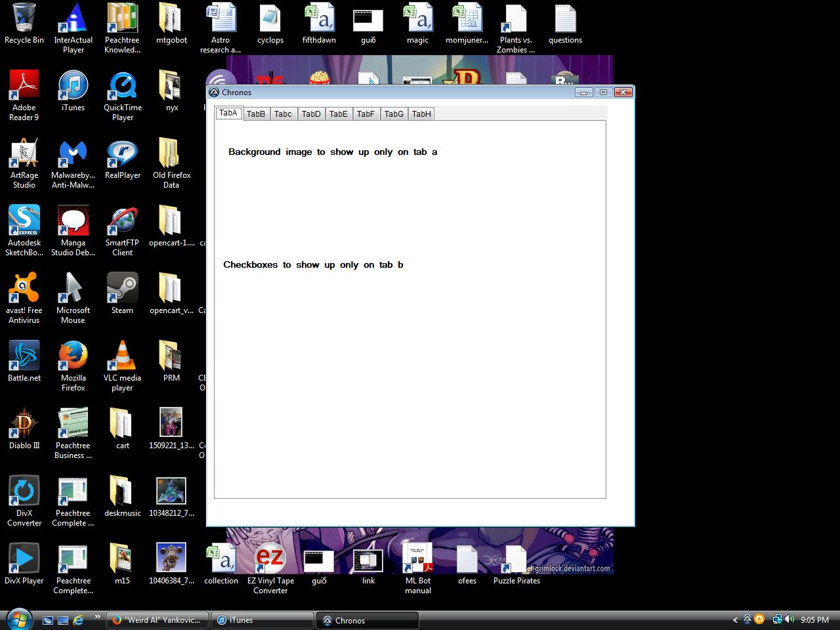Open the VLC media player shortcut

tap(122, 358)
